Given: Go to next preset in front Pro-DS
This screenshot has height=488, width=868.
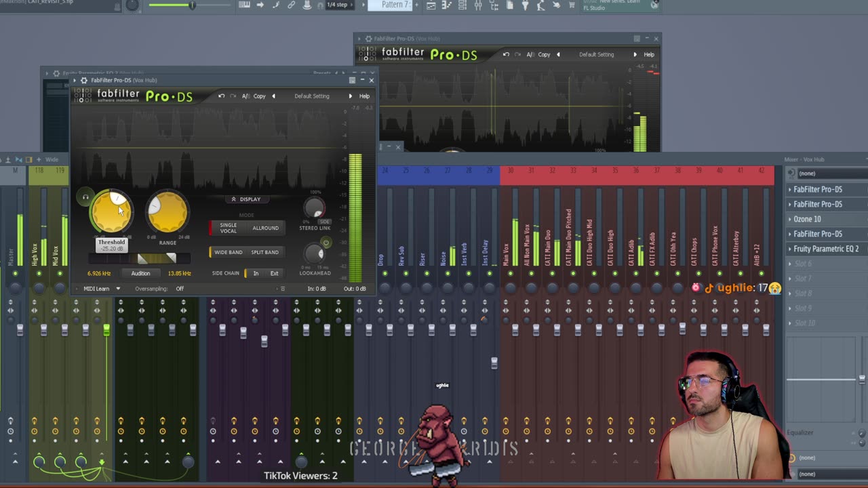Looking at the screenshot, I should point(351,96).
